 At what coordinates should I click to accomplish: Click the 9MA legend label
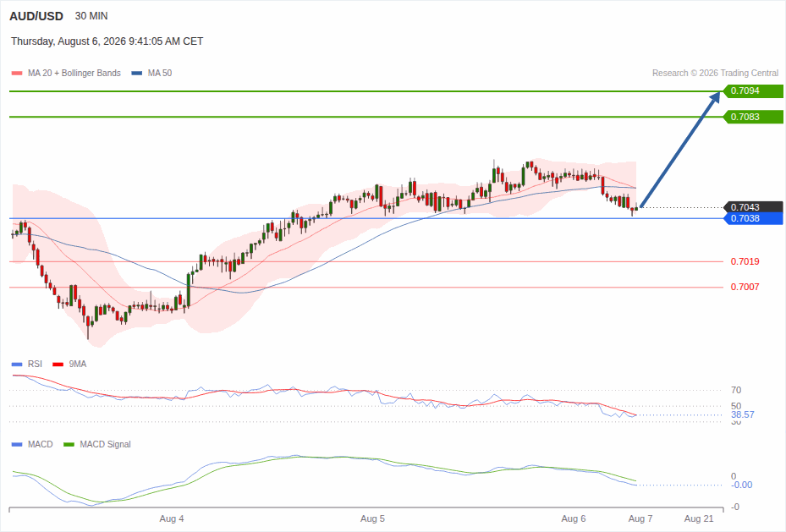click(x=78, y=365)
